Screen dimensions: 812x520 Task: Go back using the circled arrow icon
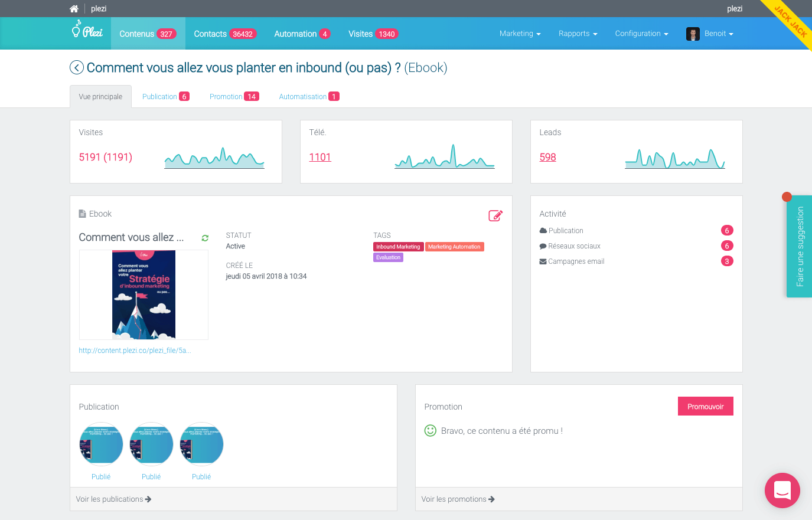click(x=77, y=68)
